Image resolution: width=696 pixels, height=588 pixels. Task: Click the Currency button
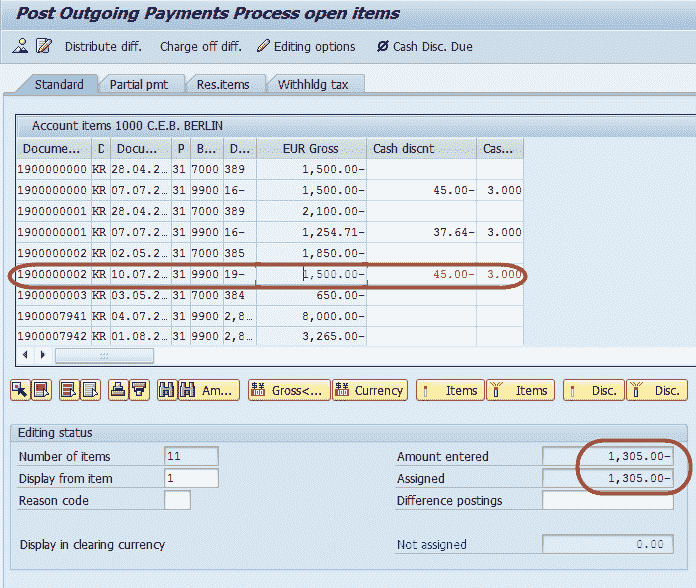click(370, 391)
